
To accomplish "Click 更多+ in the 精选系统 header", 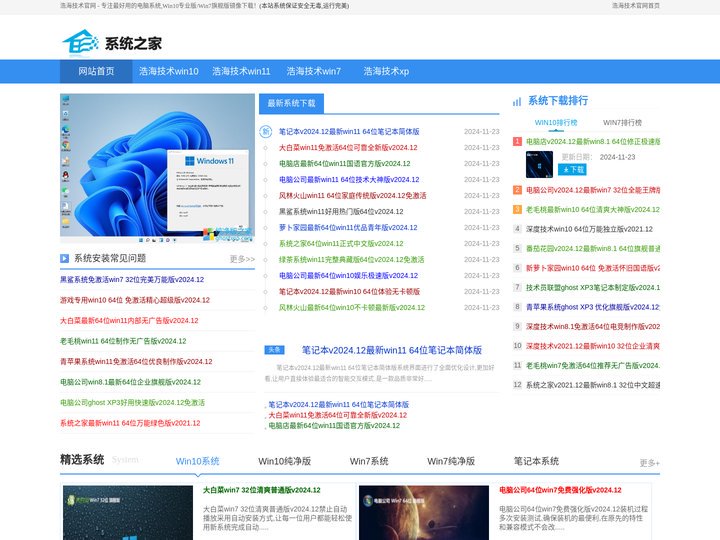I will coord(650,463).
